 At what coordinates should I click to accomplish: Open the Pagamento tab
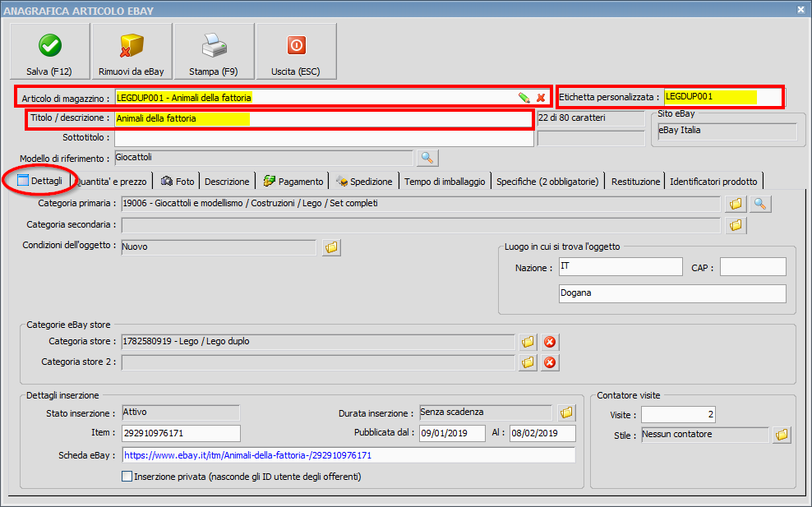[293, 182]
